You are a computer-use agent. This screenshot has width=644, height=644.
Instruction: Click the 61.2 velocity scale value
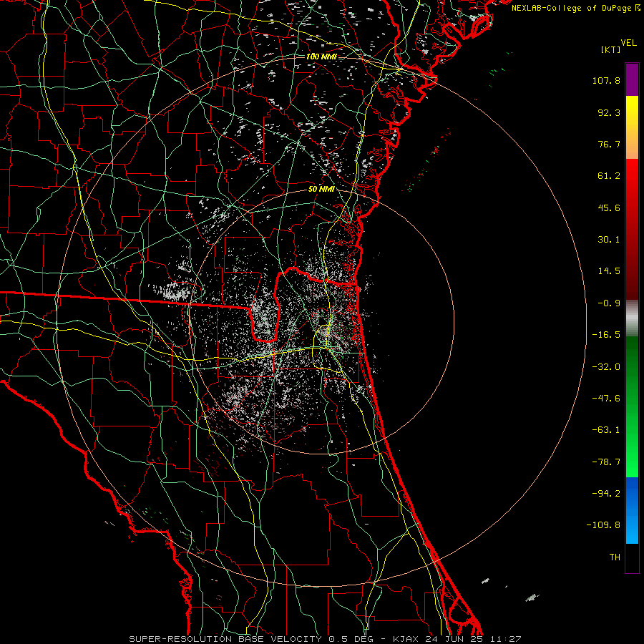pyautogui.click(x=609, y=176)
